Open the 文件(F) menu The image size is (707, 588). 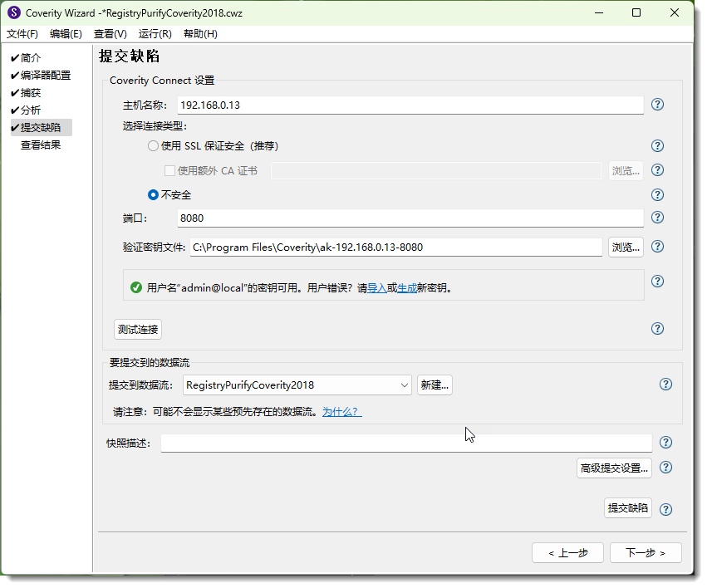click(22, 34)
